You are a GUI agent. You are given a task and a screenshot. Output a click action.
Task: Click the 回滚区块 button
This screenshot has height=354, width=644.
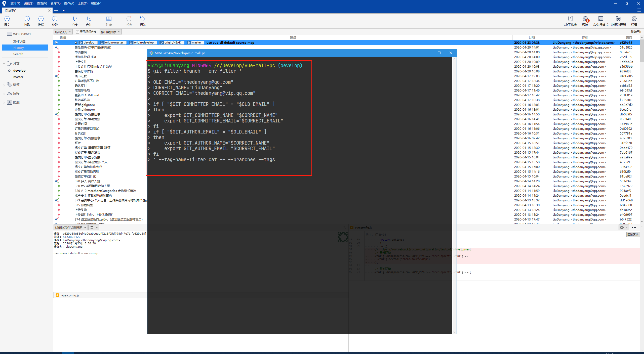tap(632, 234)
